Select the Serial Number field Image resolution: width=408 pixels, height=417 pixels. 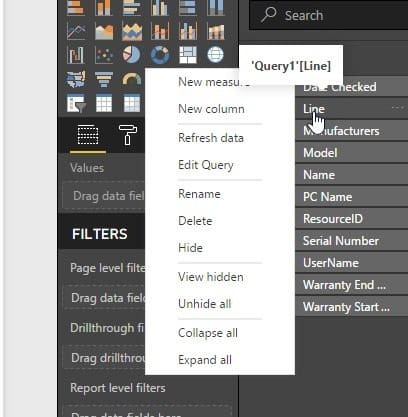click(x=352, y=241)
